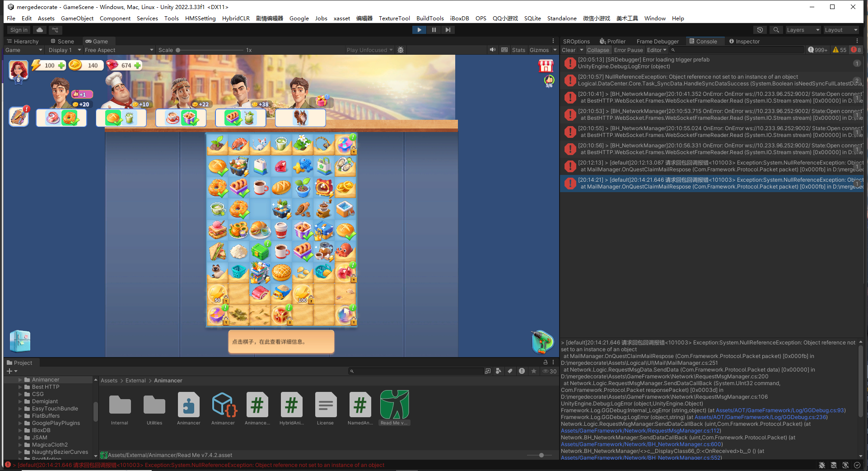Toggle Error Pause in the Console

coord(628,50)
